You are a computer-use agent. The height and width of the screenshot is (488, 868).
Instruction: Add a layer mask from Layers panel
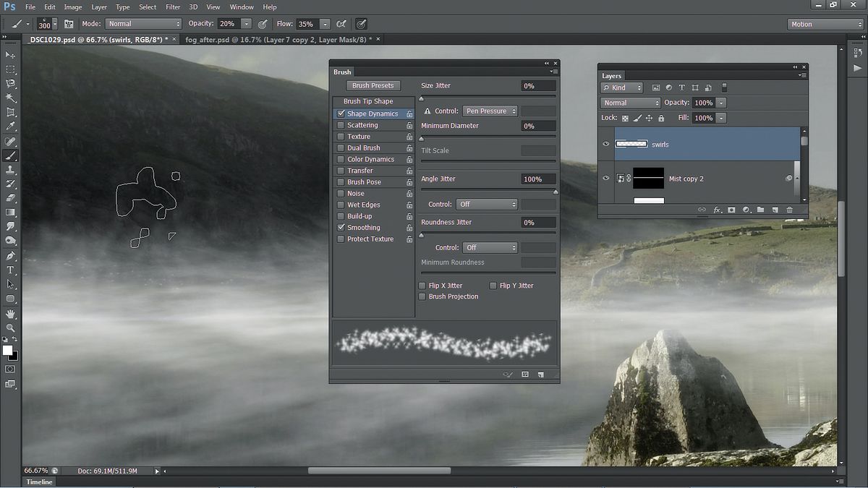click(x=731, y=210)
